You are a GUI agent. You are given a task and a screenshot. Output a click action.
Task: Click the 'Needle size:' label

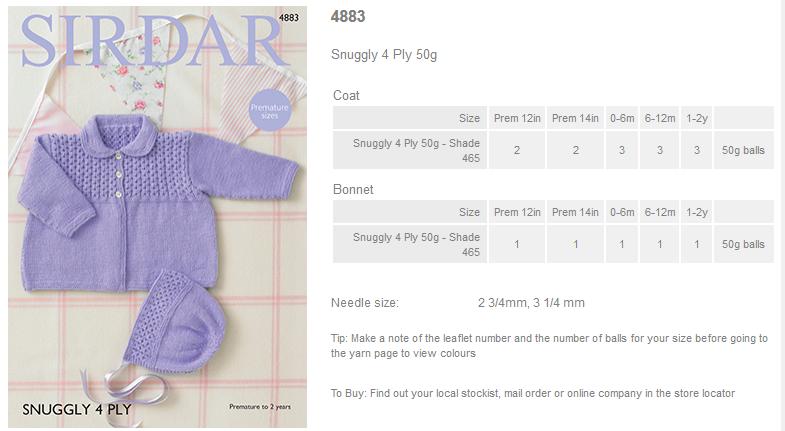coord(365,302)
